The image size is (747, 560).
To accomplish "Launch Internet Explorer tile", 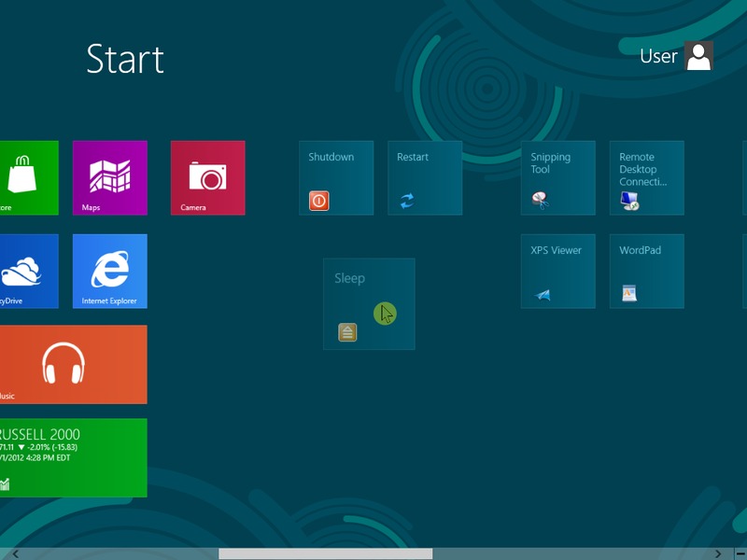I will pos(109,271).
